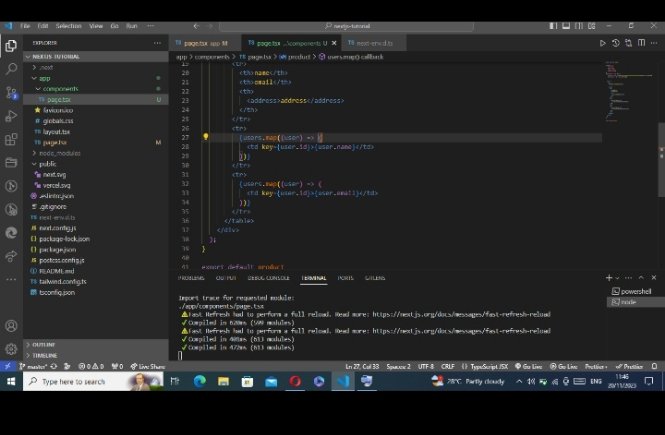Toggle Primary Side Bar layout icon
The width and height of the screenshot is (665, 435).
pos(553,26)
